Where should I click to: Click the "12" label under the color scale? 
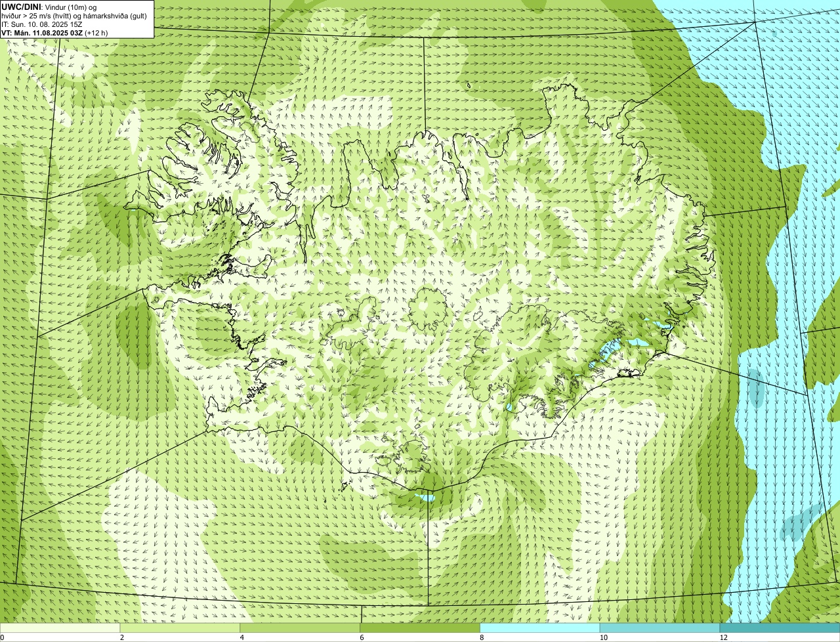[x=723, y=637]
